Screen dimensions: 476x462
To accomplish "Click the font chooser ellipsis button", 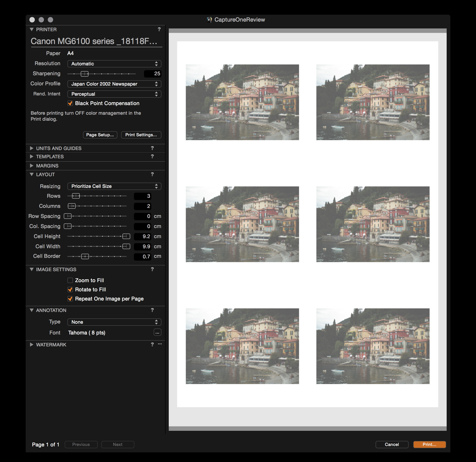I will [157, 332].
